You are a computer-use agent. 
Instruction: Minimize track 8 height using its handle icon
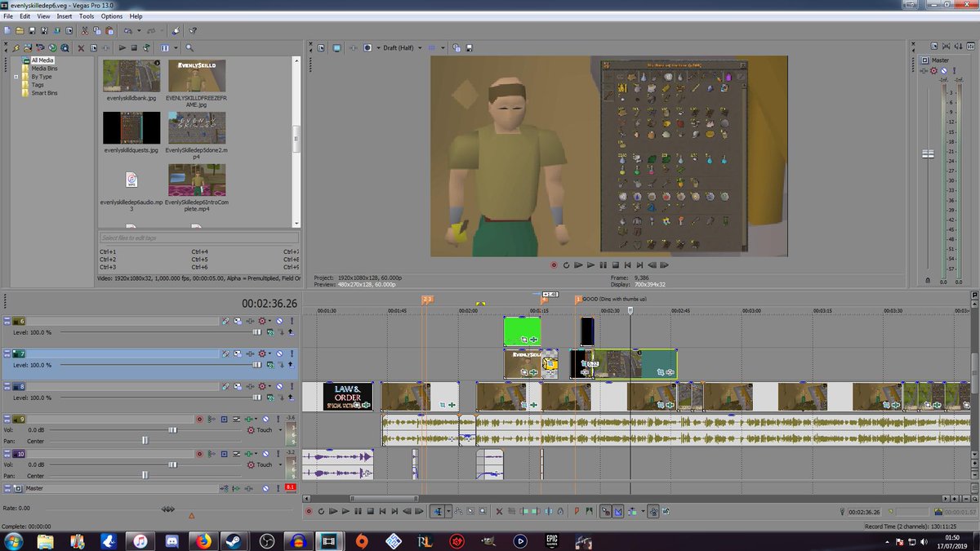tap(7, 386)
